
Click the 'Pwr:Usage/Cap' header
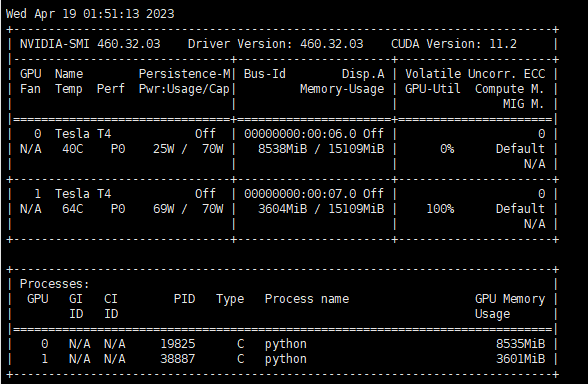184,89
